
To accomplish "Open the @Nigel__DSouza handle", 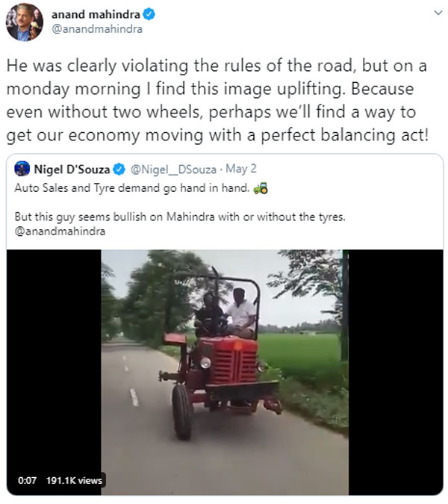I will [x=173, y=169].
